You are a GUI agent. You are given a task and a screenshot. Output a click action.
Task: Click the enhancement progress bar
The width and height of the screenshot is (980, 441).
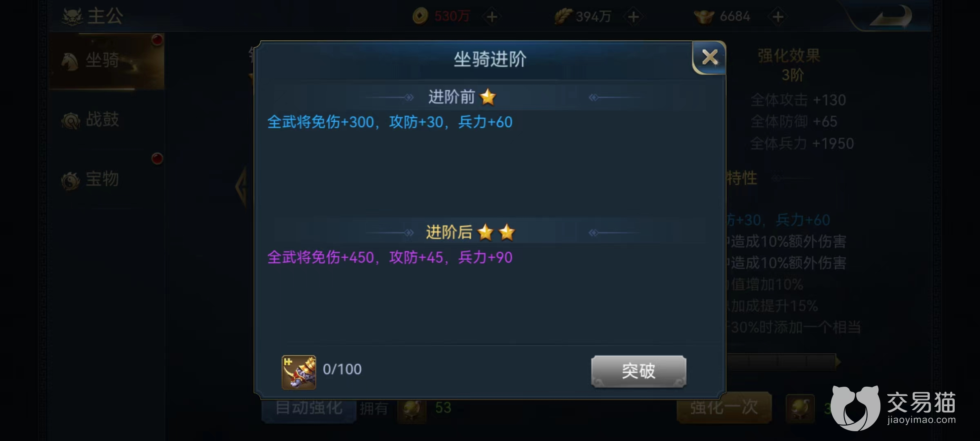782,361
